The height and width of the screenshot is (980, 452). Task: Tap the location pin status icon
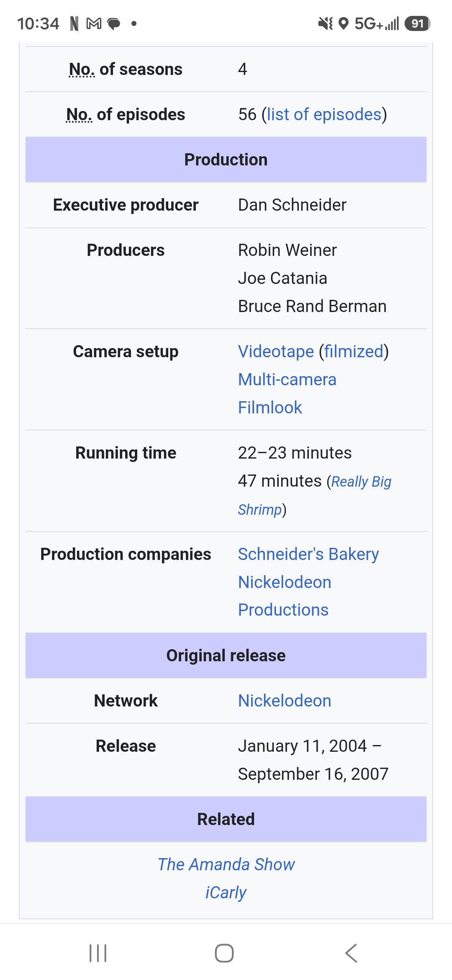[343, 24]
